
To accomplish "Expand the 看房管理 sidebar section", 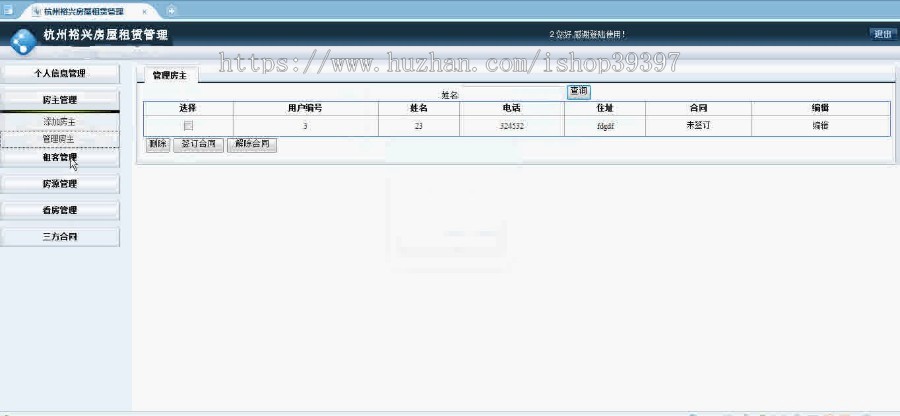I will pyautogui.click(x=60, y=211).
